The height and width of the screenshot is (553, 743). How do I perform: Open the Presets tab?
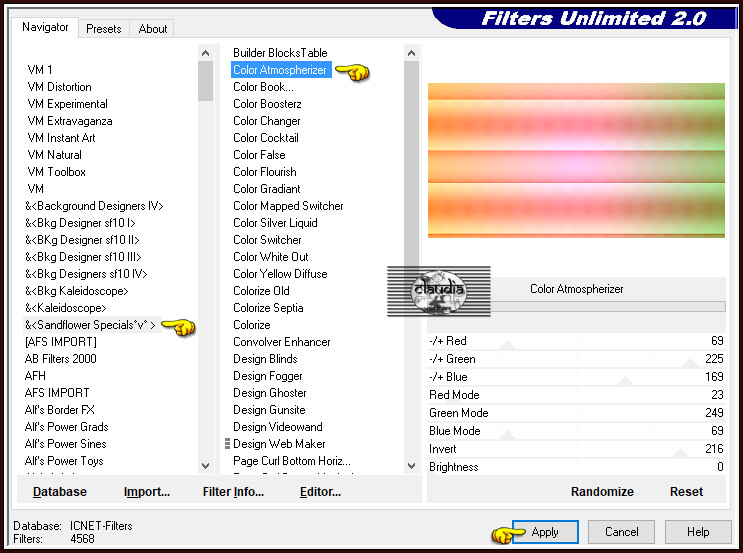104,29
